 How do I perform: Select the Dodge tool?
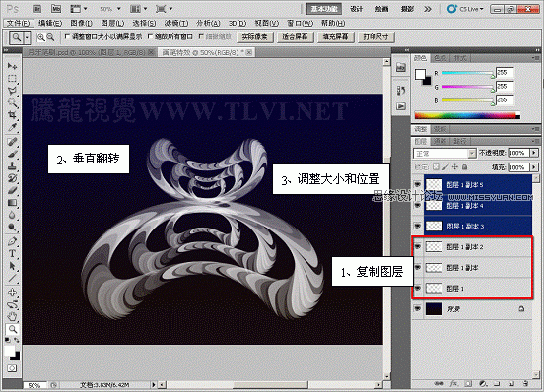(x=12, y=227)
